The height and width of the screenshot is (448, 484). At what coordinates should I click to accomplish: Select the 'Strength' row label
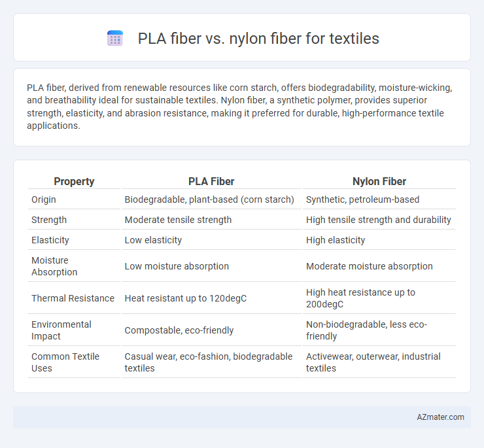click(49, 220)
